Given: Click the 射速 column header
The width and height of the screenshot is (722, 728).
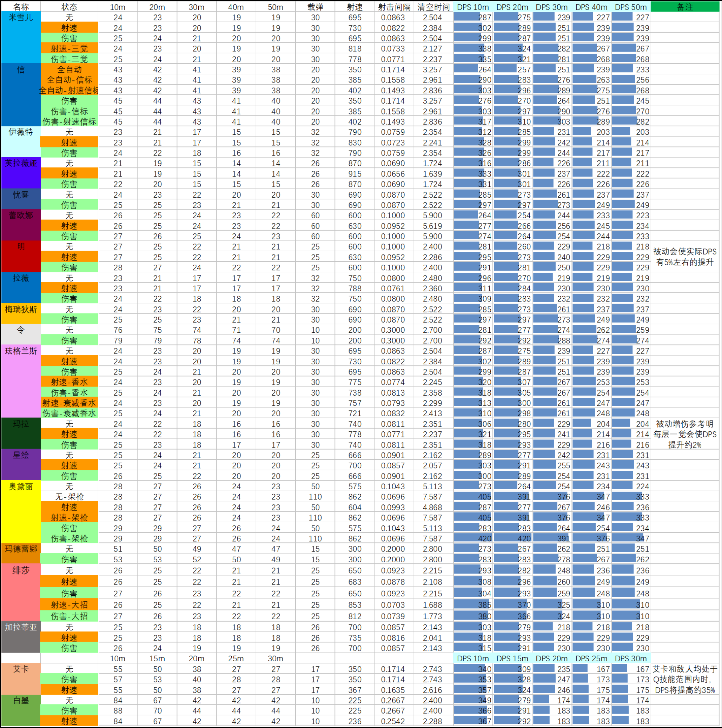Looking at the screenshot, I should tap(355, 7).
